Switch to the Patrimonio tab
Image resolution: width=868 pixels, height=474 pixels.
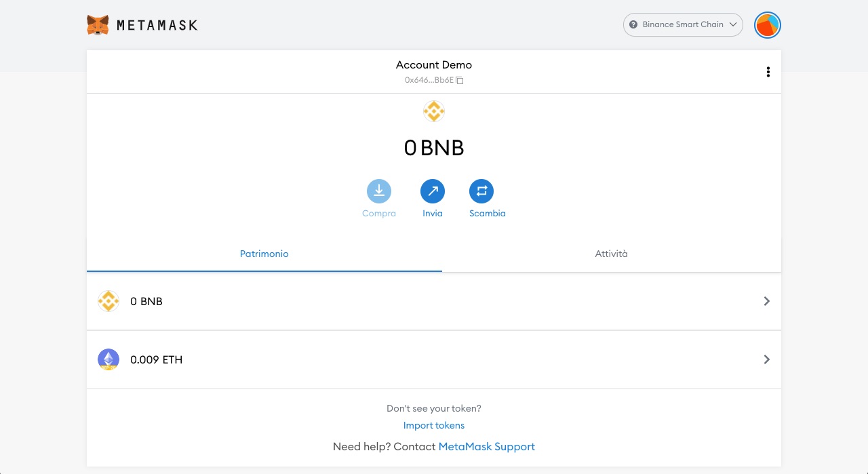coord(264,254)
